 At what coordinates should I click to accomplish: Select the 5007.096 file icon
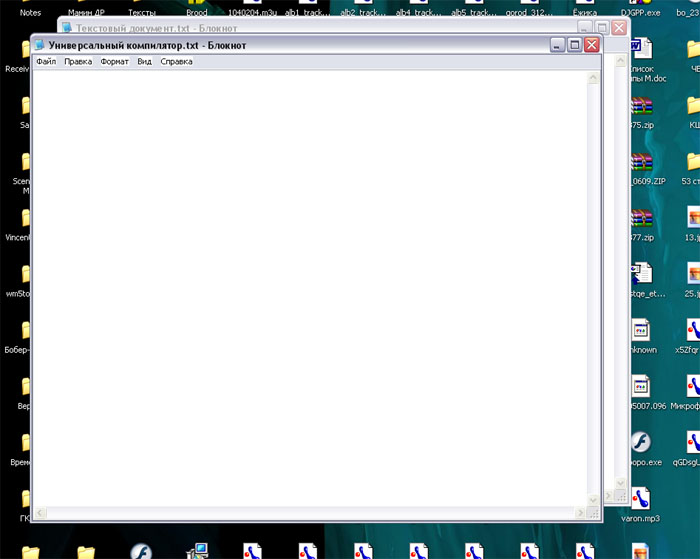(641, 387)
